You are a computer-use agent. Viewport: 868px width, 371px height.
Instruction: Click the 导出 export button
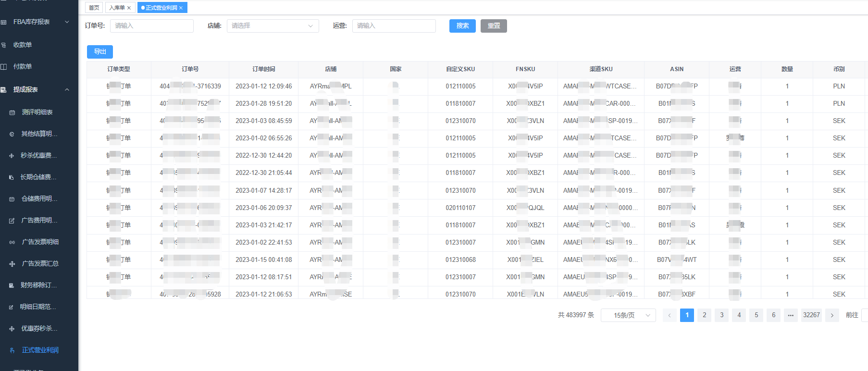(100, 52)
